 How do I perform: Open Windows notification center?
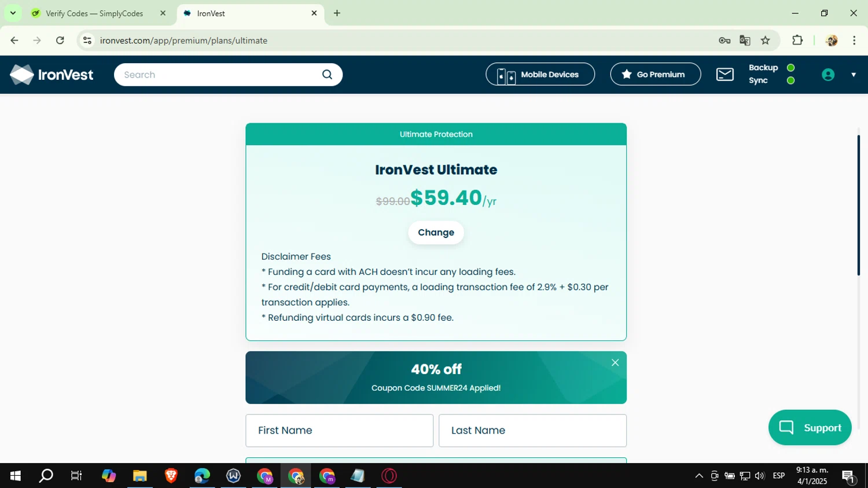click(x=849, y=476)
